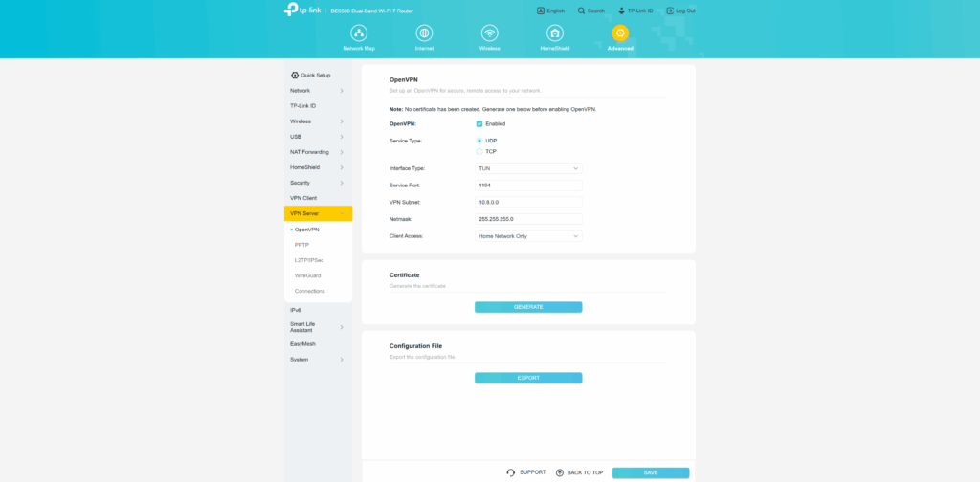980x482 pixels.
Task: Open the Network Map icon
Action: [x=359, y=33]
